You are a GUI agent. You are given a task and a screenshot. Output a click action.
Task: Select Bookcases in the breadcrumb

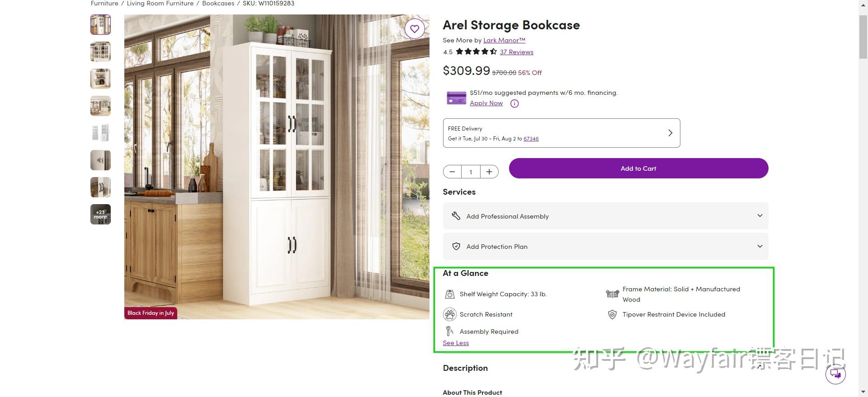218,4
